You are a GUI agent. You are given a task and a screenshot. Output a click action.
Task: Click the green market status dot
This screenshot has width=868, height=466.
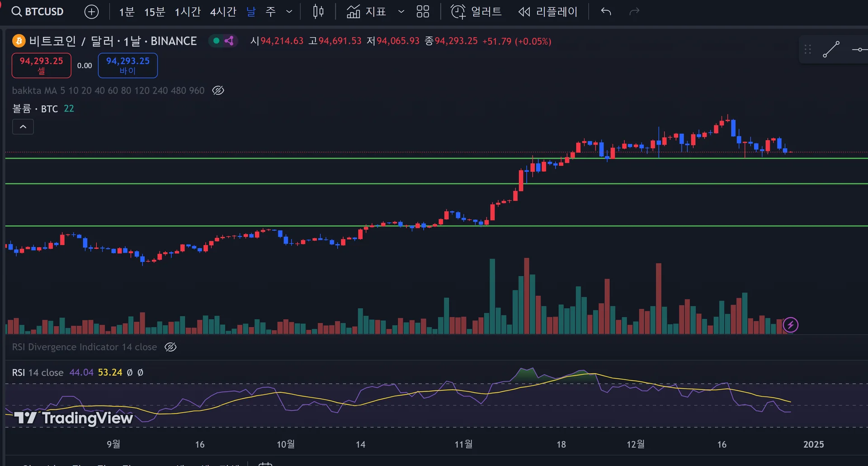[x=216, y=41]
